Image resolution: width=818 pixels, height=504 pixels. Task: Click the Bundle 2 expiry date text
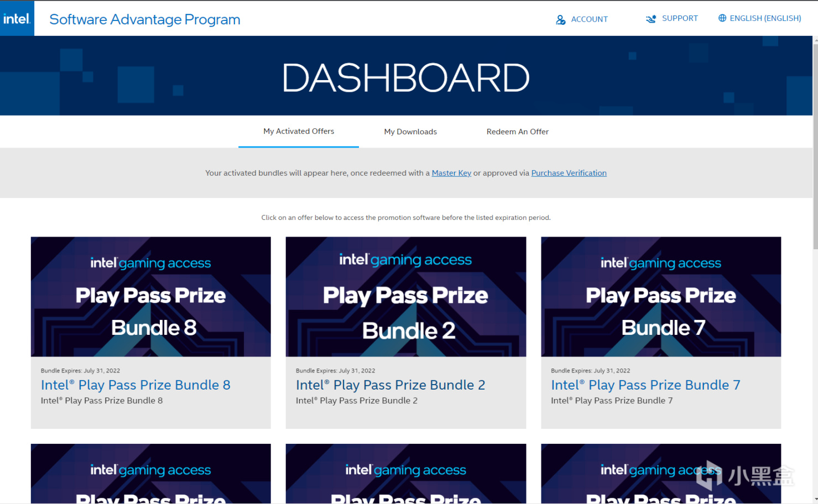pos(335,371)
